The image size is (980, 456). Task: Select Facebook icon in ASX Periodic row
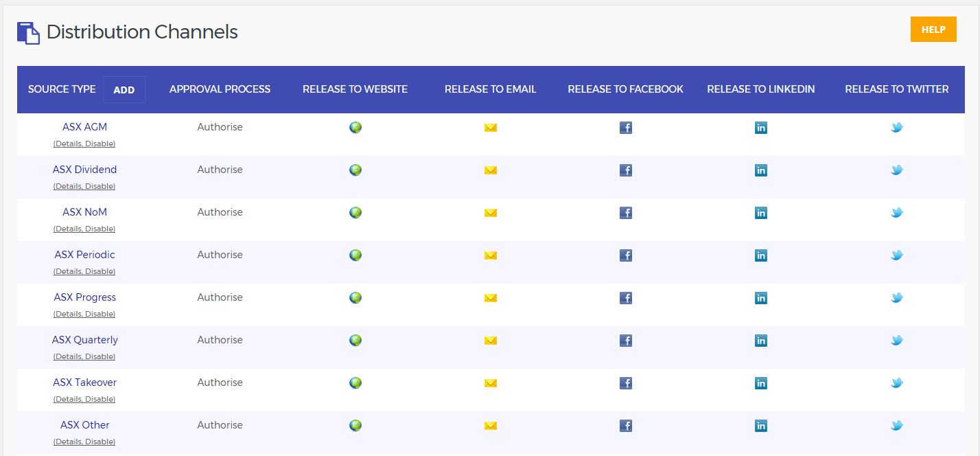626,255
